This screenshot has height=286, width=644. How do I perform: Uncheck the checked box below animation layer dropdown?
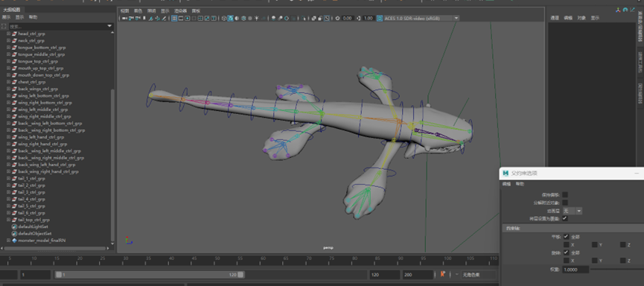coord(565,219)
